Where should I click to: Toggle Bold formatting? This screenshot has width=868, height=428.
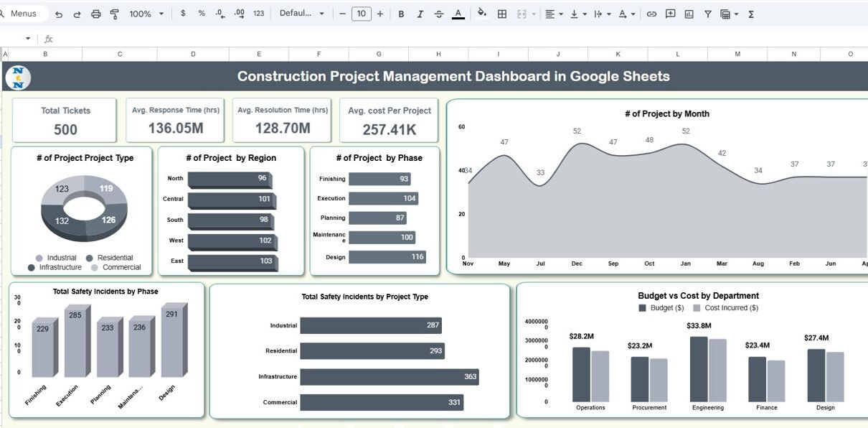click(x=401, y=14)
